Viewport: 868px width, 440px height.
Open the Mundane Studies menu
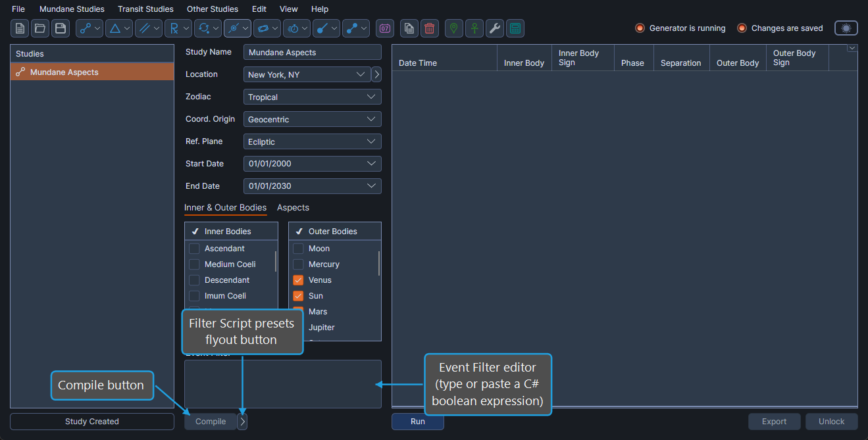(x=72, y=9)
